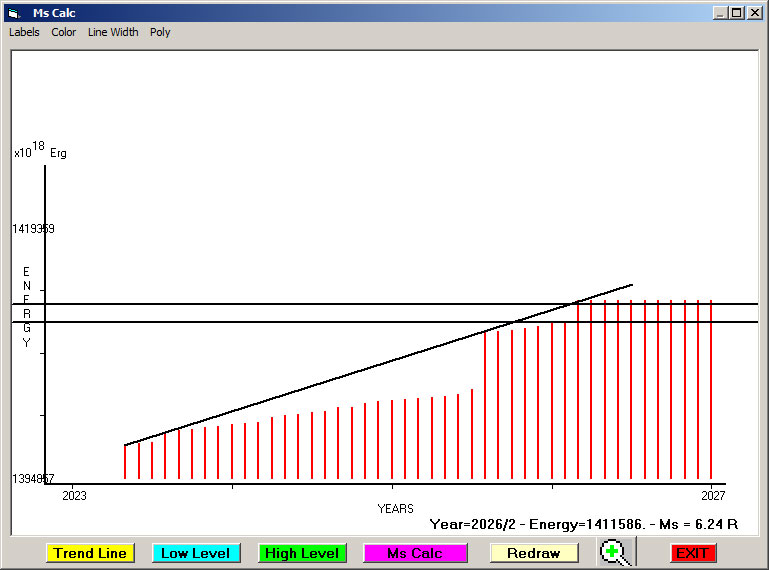Click the Redraw button
Viewport: 769px width, 570px height.
(x=534, y=553)
